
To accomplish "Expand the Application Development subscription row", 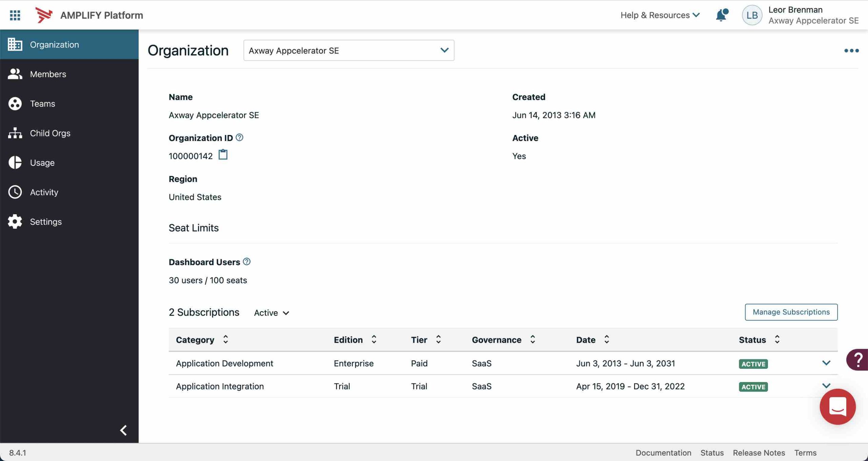I will pyautogui.click(x=826, y=363).
